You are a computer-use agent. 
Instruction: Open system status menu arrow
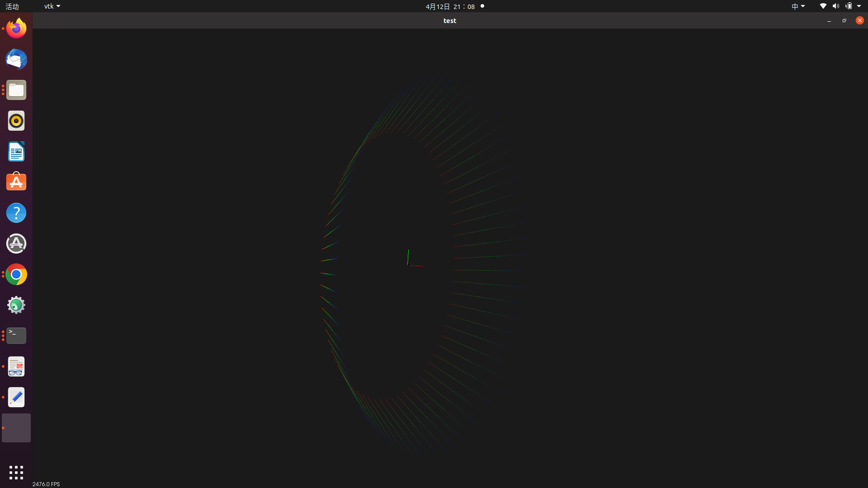coord(859,6)
